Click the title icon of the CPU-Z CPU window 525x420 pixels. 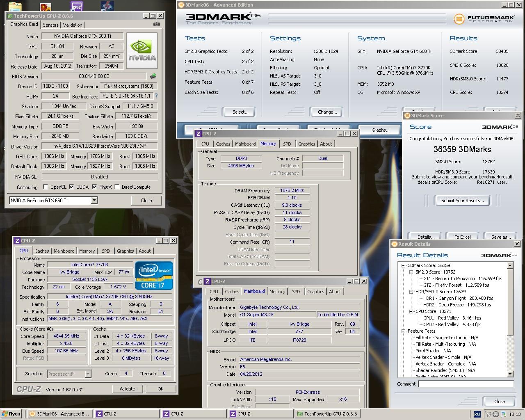pyautogui.click(x=17, y=241)
